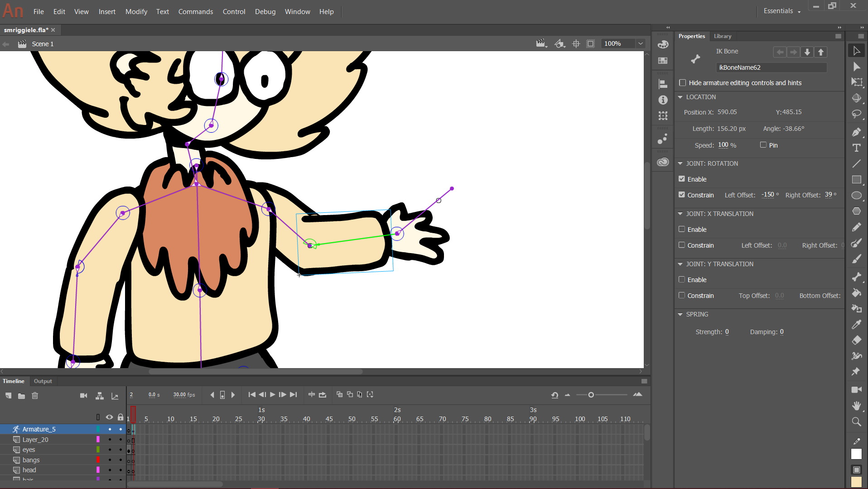Screen dimensions: 868x489
Task: Select the Width tool
Action: [856, 356]
